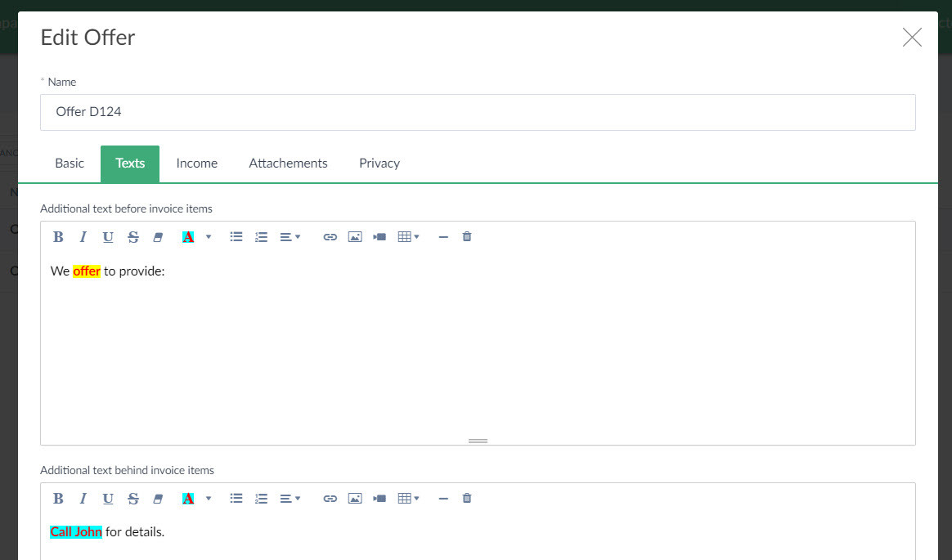Insert bulleted list in before-items editor

click(x=236, y=236)
